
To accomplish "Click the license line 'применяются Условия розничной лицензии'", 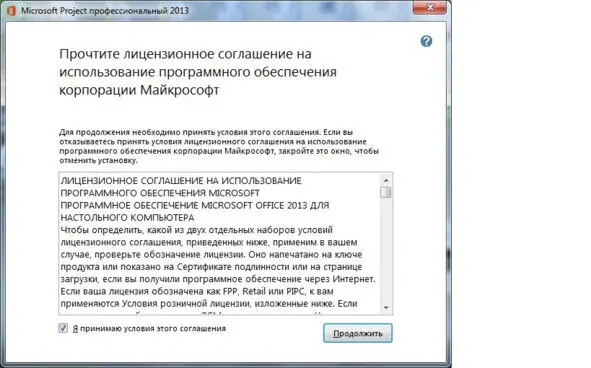I will coord(209,304).
